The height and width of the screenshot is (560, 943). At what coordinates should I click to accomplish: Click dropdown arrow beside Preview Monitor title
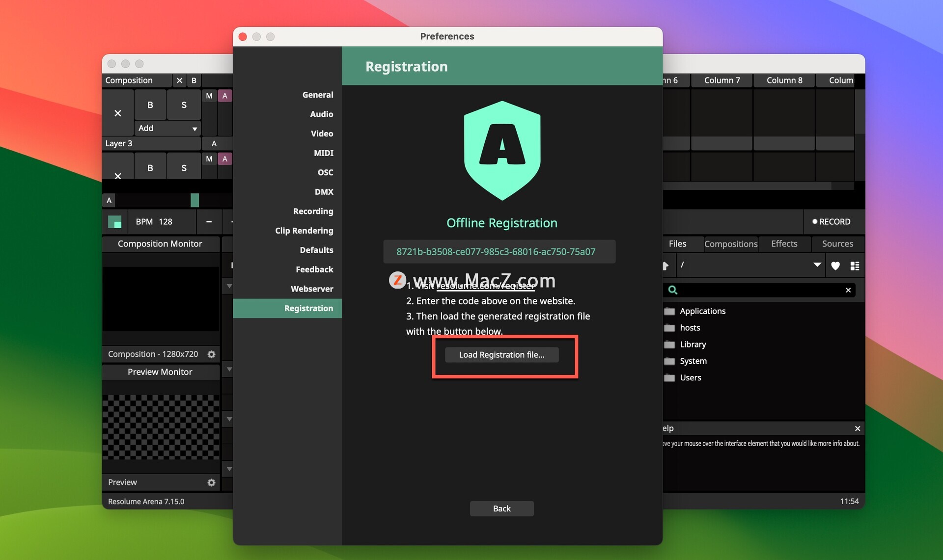[229, 369]
